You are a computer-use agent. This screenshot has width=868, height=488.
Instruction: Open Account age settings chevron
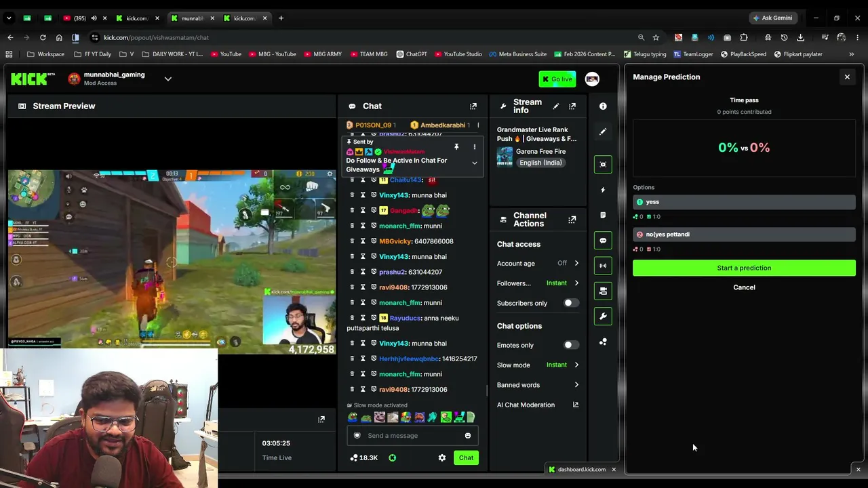(x=576, y=264)
